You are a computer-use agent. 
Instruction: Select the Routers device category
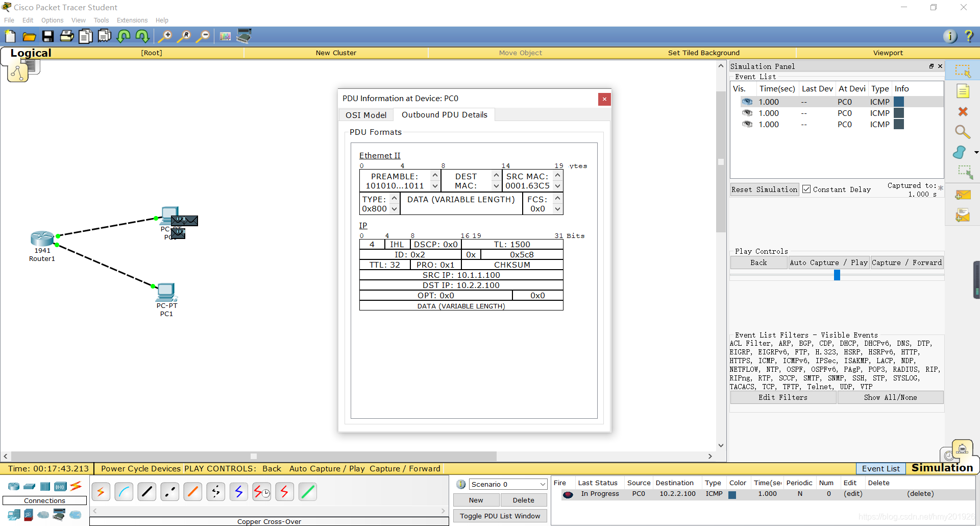pyautogui.click(x=14, y=486)
